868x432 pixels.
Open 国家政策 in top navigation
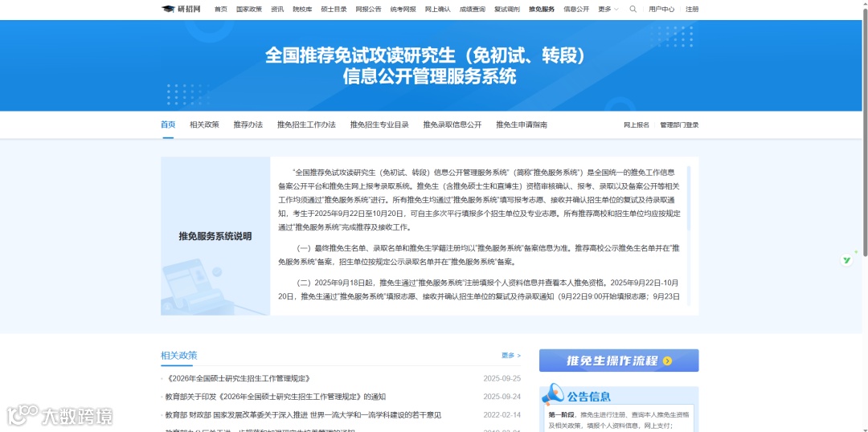(x=249, y=9)
